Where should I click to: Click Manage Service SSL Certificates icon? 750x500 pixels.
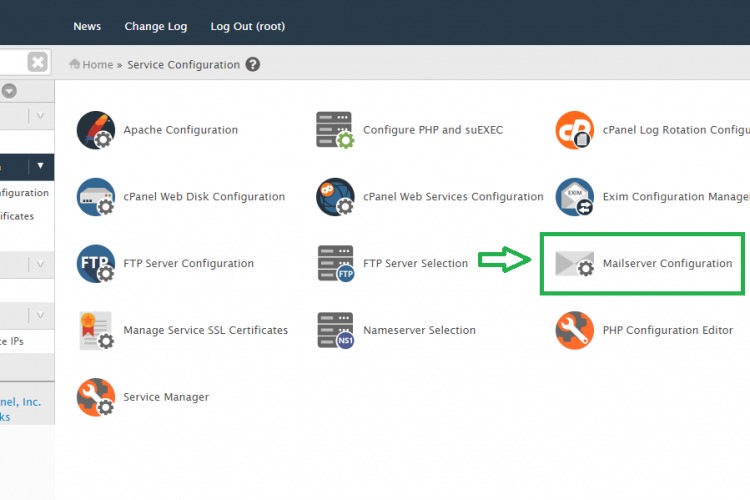point(96,330)
